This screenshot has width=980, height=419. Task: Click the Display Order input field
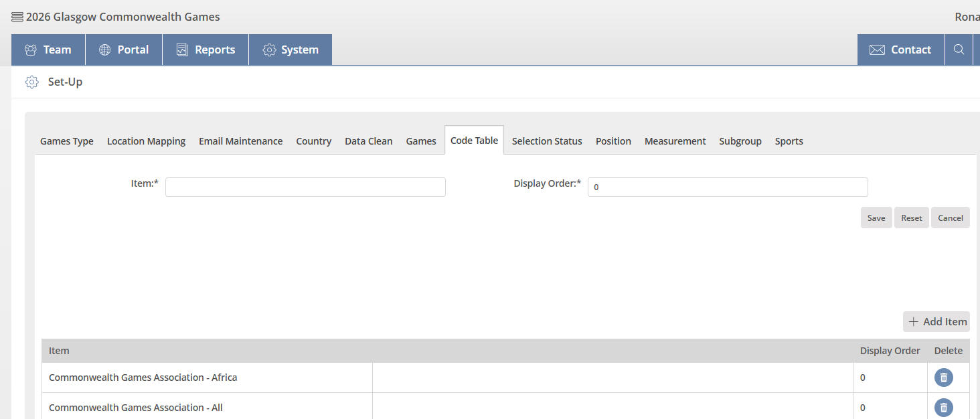coord(728,187)
